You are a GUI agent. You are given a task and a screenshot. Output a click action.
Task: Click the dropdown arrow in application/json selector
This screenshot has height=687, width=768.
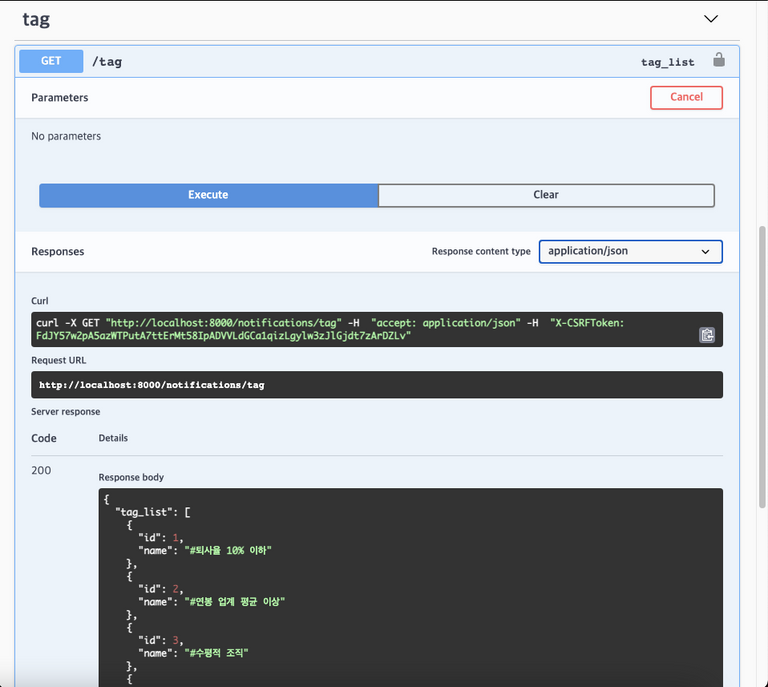coord(705,252)
